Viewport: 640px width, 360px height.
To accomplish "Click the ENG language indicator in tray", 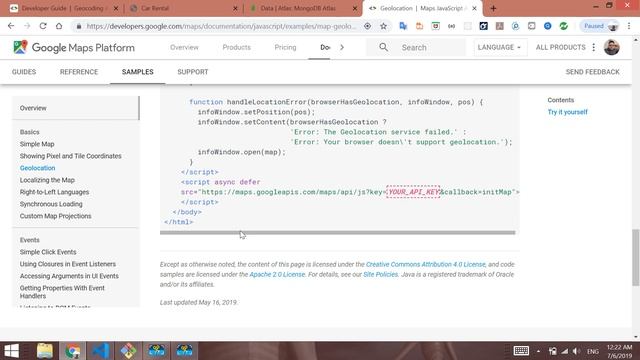I will [x=593, y=351].
